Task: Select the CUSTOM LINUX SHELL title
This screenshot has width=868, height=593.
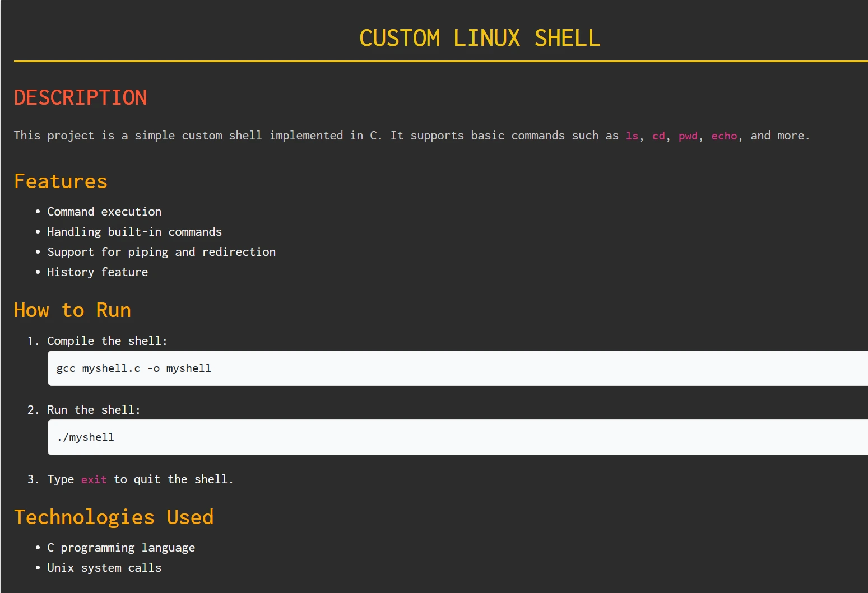Action: (480, 38)
